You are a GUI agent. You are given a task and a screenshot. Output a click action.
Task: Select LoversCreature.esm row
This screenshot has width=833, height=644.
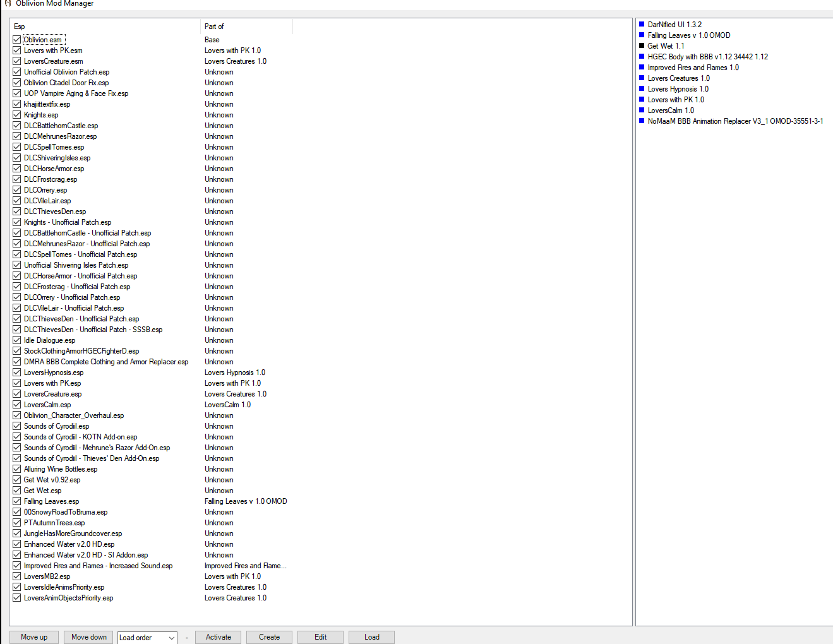coord(54,61)
